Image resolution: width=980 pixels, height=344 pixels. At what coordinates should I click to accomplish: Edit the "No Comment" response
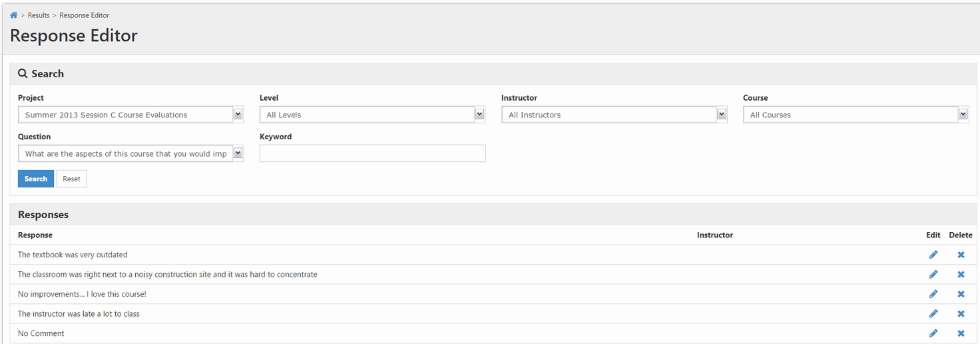(x=933, y=333)
